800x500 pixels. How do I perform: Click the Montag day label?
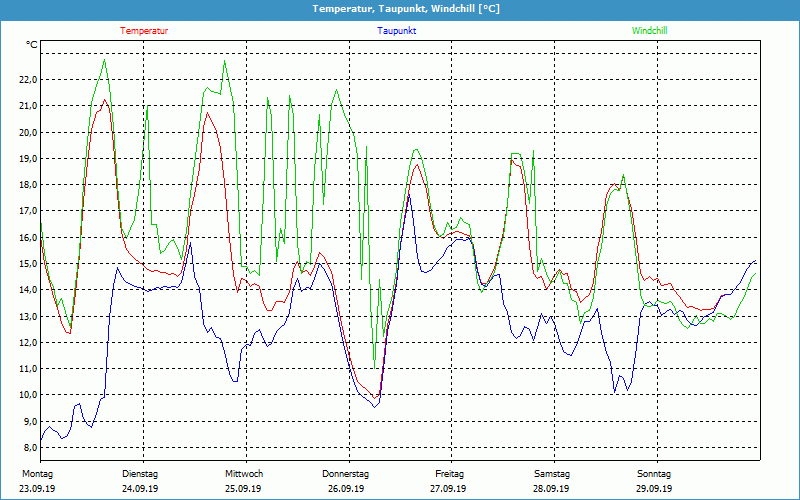(x=37, y=474)
